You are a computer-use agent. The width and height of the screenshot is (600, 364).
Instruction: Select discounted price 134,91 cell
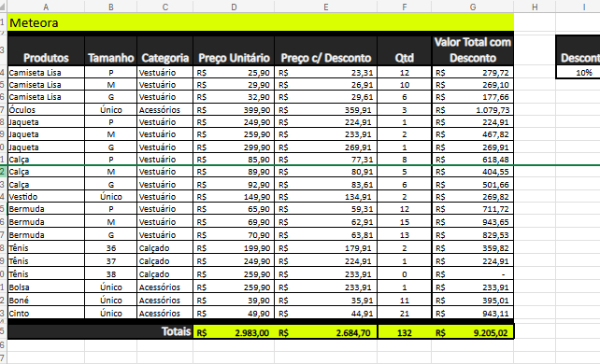click(x=326, y=197)
